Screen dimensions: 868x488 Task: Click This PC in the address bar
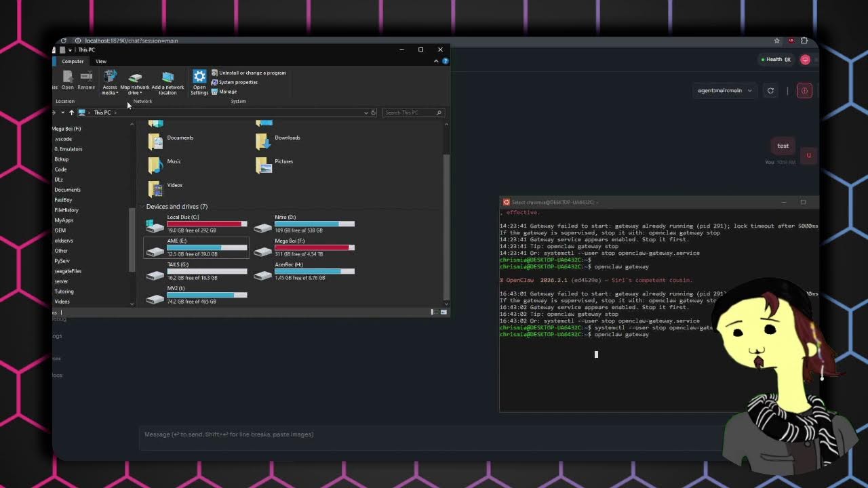tap(102, 113)
